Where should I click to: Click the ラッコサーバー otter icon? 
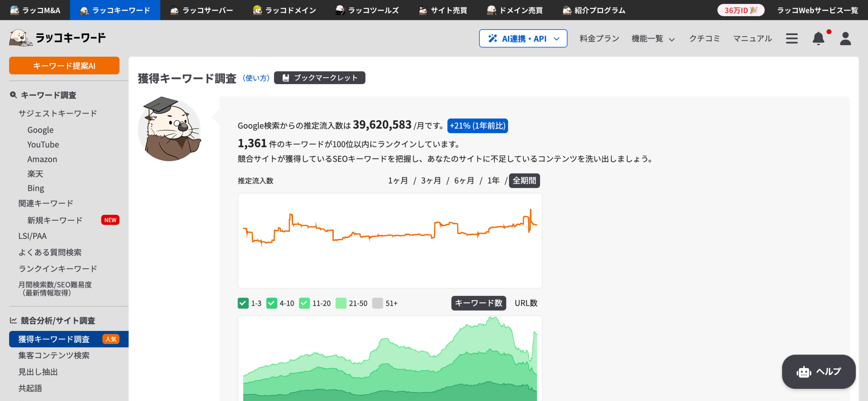tap(174, 10)
